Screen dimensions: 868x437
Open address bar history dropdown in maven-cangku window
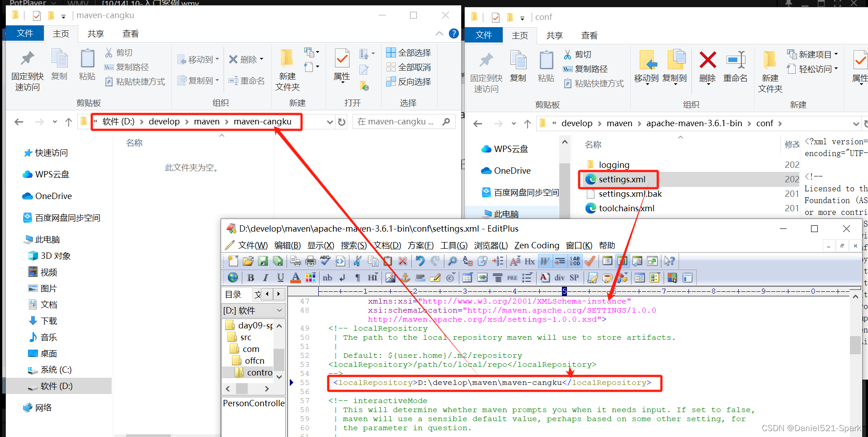(x=330, y=122)
